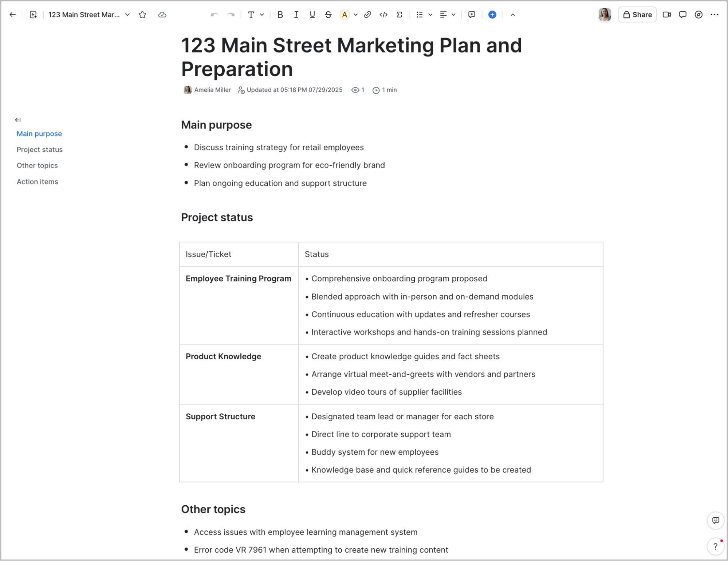Open Amelia Miller's author profile link
Viewport: 728px width, 561px height.
pos(212,90)
